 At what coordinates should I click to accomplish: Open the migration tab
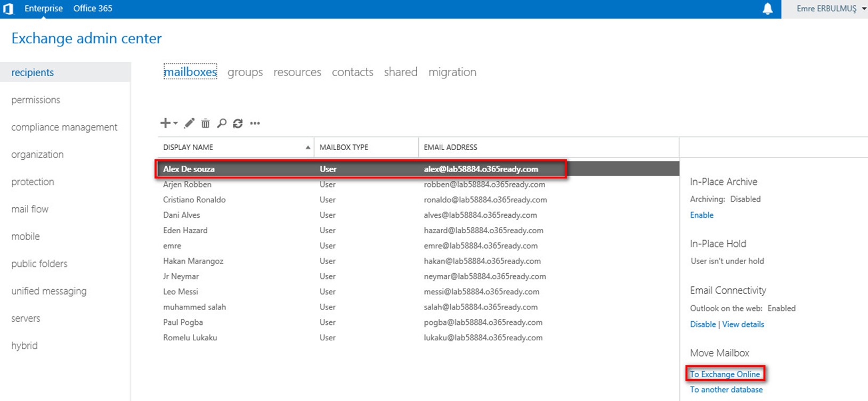point(452,72)
